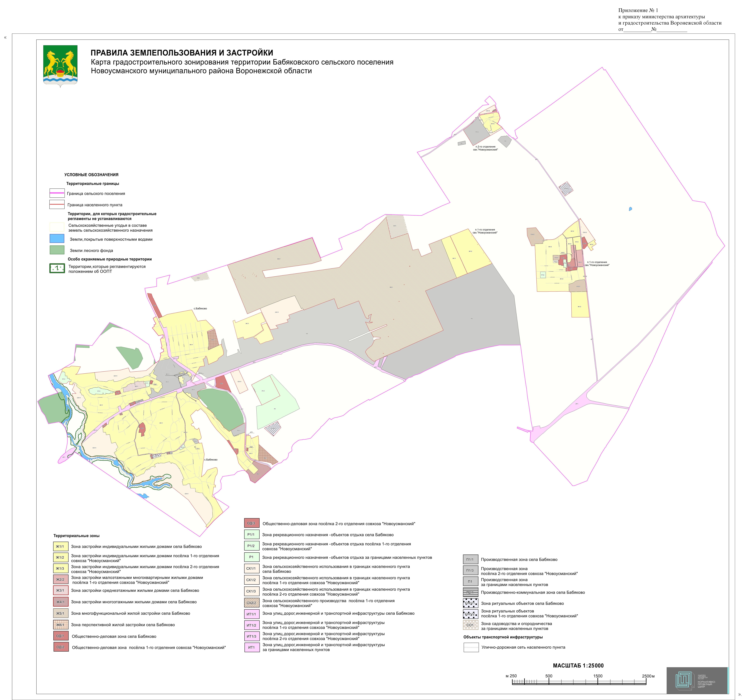Select the surface waters blue swatch
Screen dimensions: 747x700
(x=57, y=238)
